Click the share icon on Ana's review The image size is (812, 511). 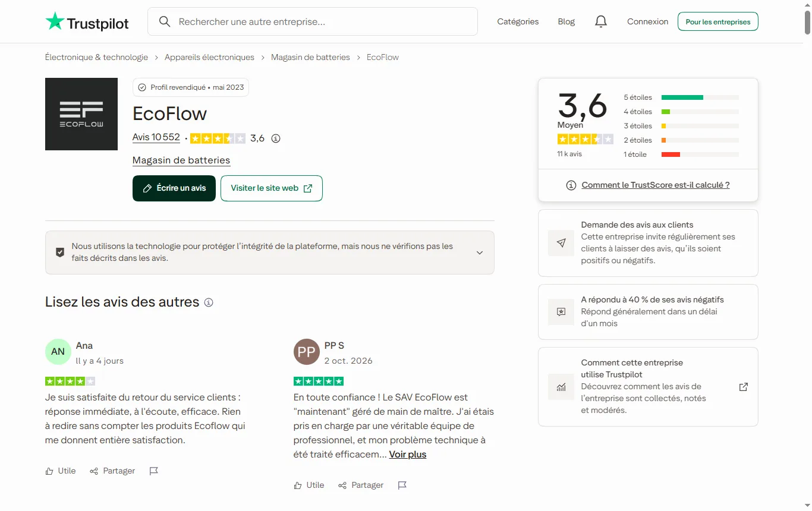pyautogui.click(x=94, y=471)
